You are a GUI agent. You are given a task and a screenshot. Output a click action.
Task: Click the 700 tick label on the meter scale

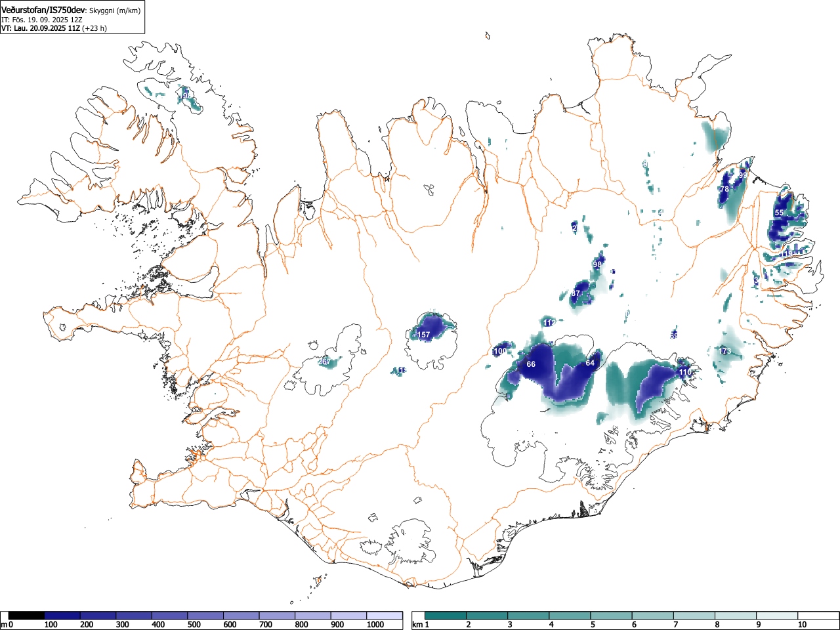point(265,625)
